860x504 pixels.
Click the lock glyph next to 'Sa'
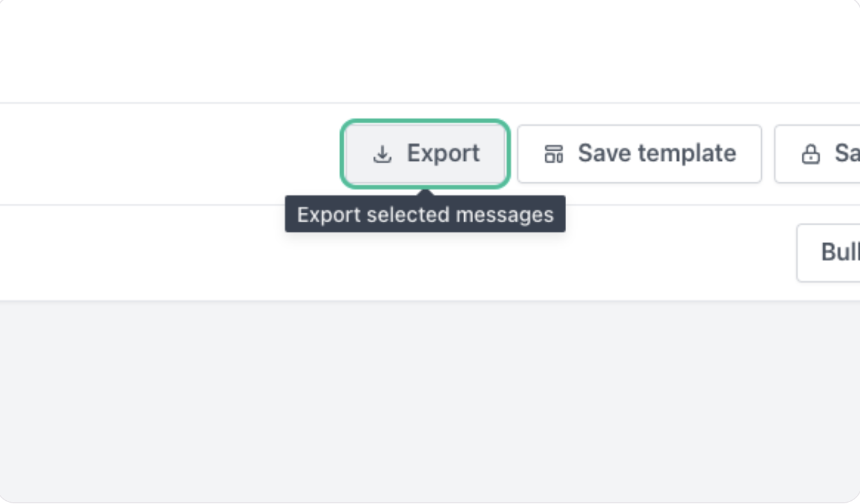click(811, 154)
